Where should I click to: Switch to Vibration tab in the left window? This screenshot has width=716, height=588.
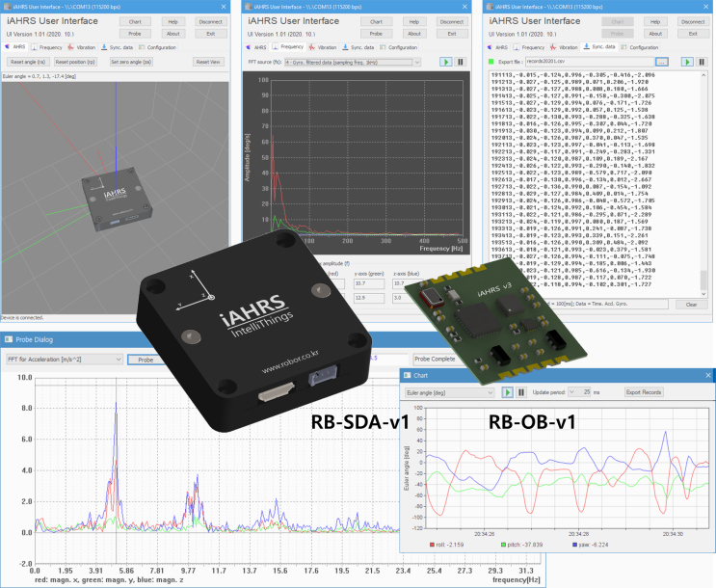(82, 47)
